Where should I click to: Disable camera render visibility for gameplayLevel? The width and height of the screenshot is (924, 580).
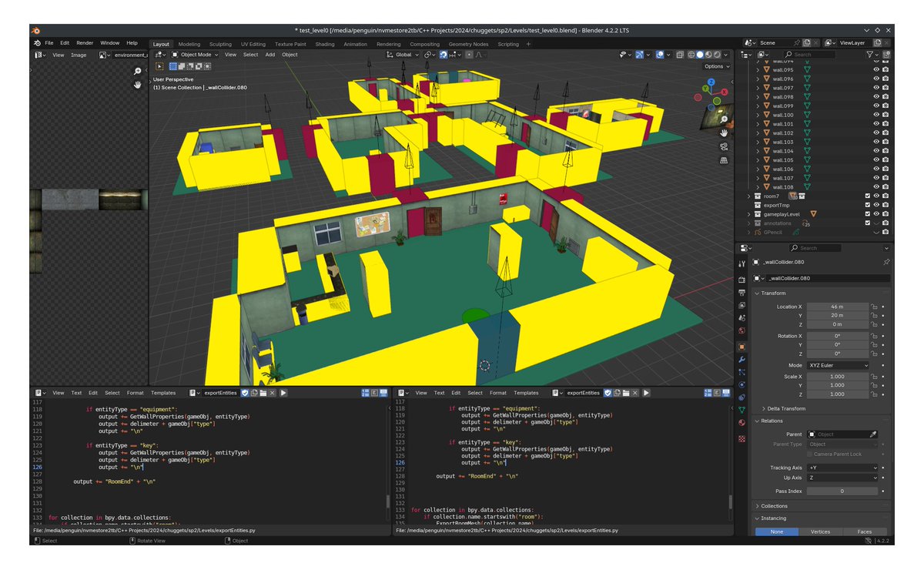click(x=885, y=214)
